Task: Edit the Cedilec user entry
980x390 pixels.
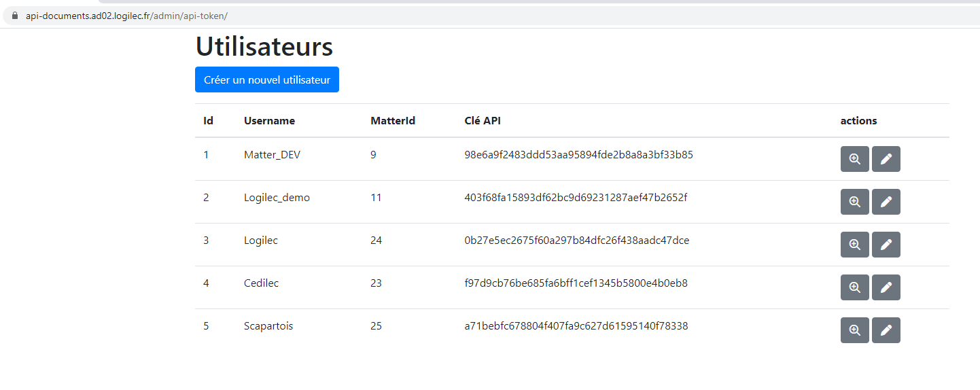Action: 886,287
